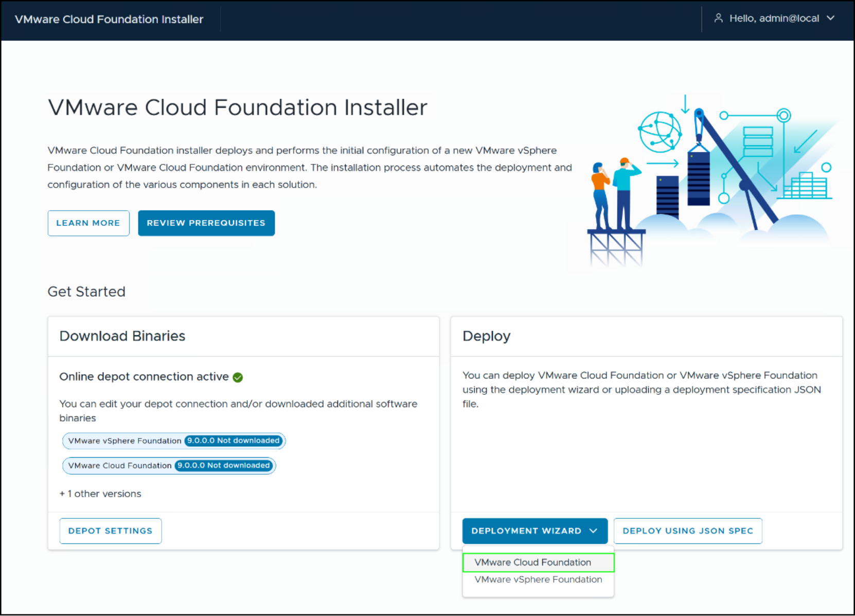Click the 'Get Started' heading
The width and height of the screenshot is (855, 616).
(x=86, y=292)
